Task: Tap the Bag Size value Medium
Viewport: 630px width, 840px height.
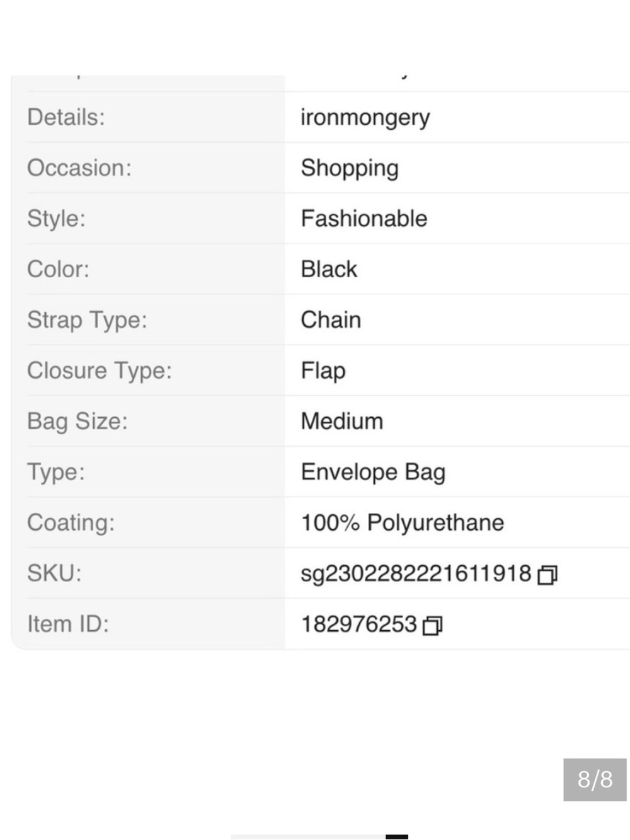Action: (341, 421)
